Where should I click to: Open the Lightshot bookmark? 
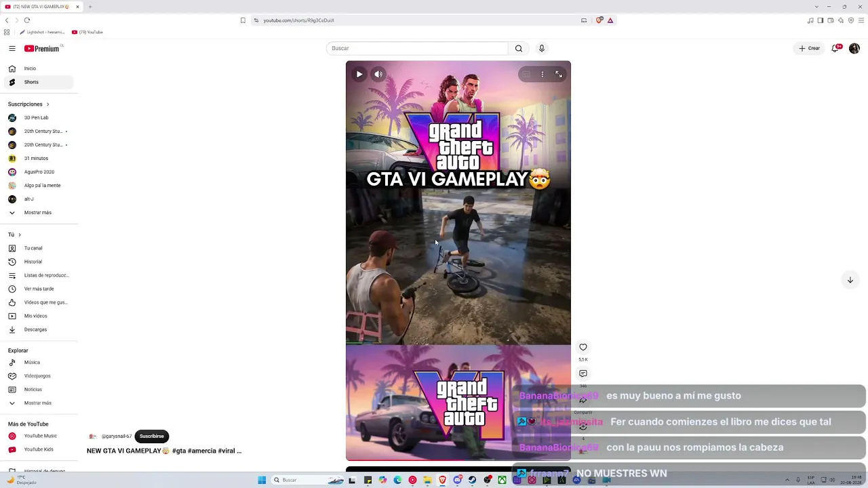[x=42, y=32]
